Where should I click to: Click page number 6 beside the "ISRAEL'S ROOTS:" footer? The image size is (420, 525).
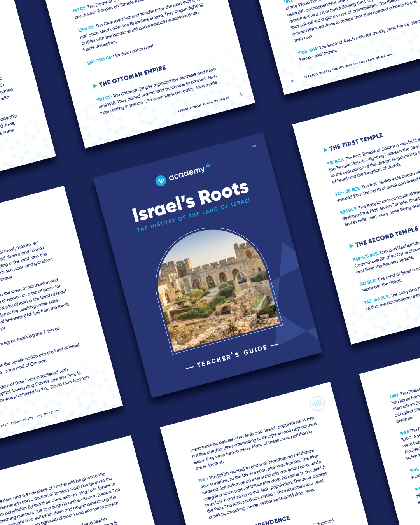click(x=292, y=80)
